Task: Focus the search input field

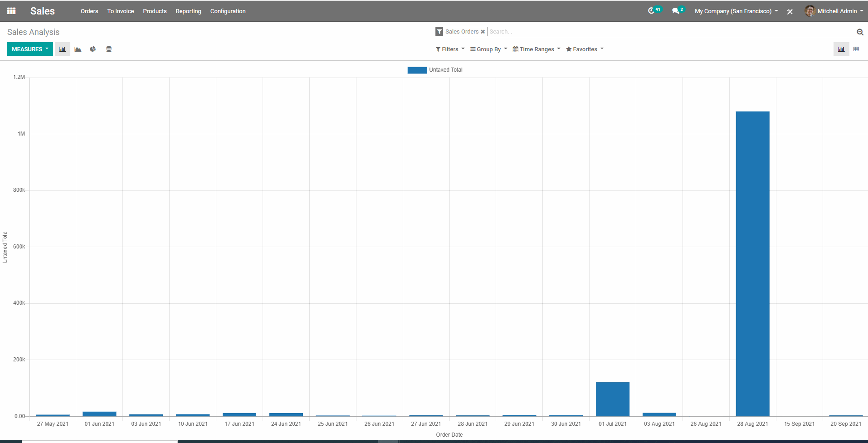Action: click(670, 32)
